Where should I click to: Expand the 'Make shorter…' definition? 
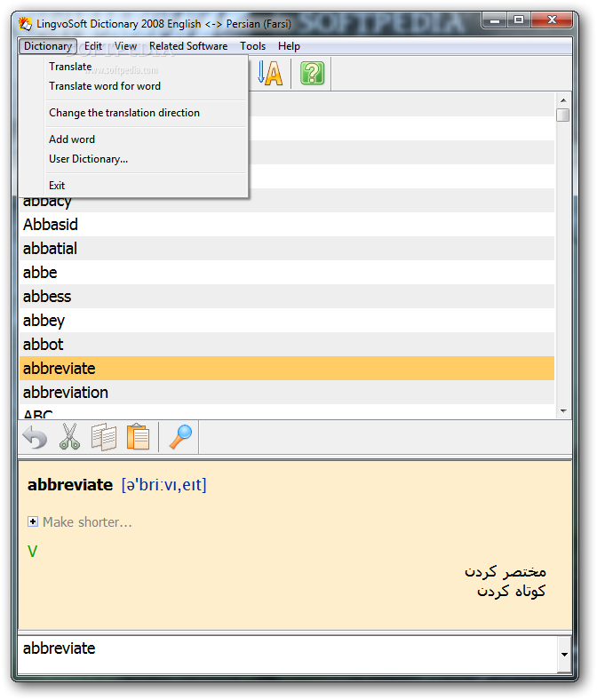(33, 521)
